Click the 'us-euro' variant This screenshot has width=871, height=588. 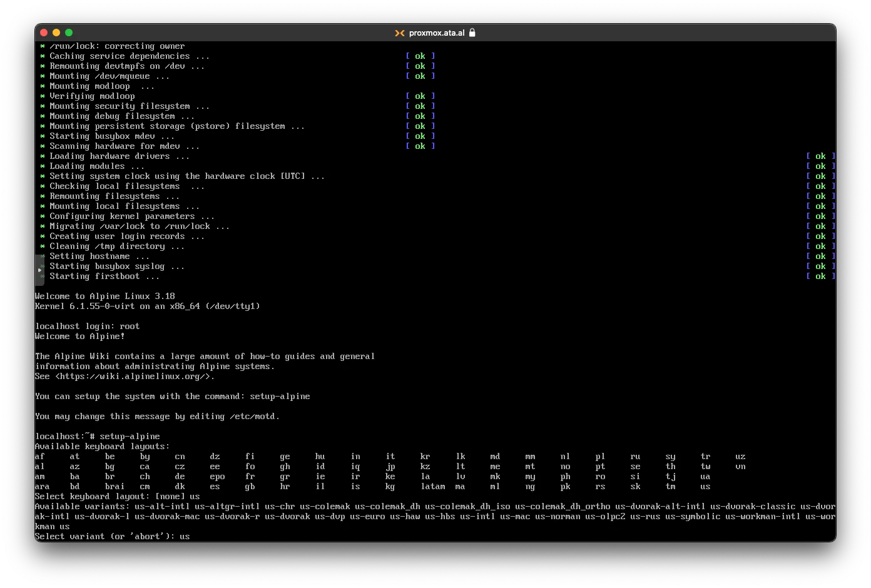click(368, 517)
